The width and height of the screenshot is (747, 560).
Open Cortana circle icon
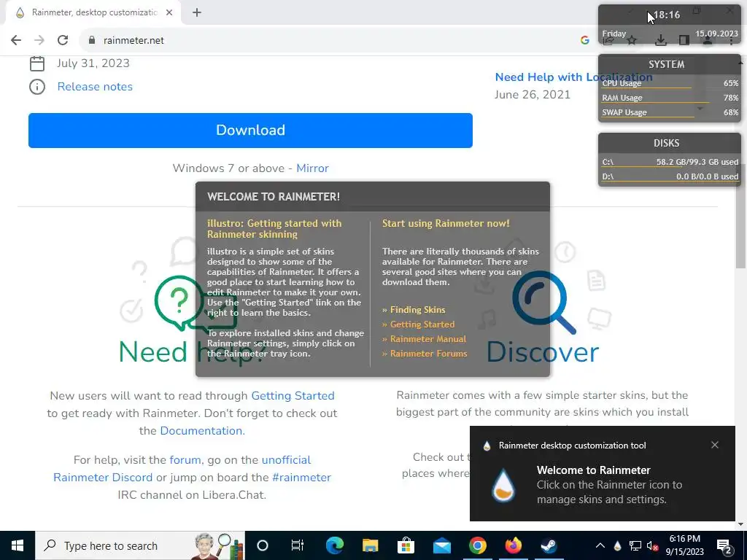pyautogui.click(x=263, y=545)
